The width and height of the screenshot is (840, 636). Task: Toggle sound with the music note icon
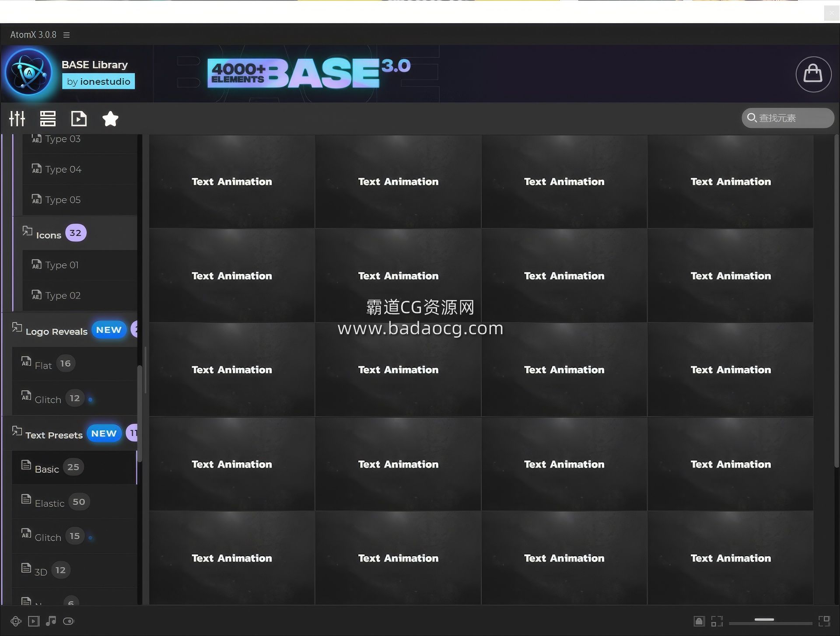[x=51, y=621]
